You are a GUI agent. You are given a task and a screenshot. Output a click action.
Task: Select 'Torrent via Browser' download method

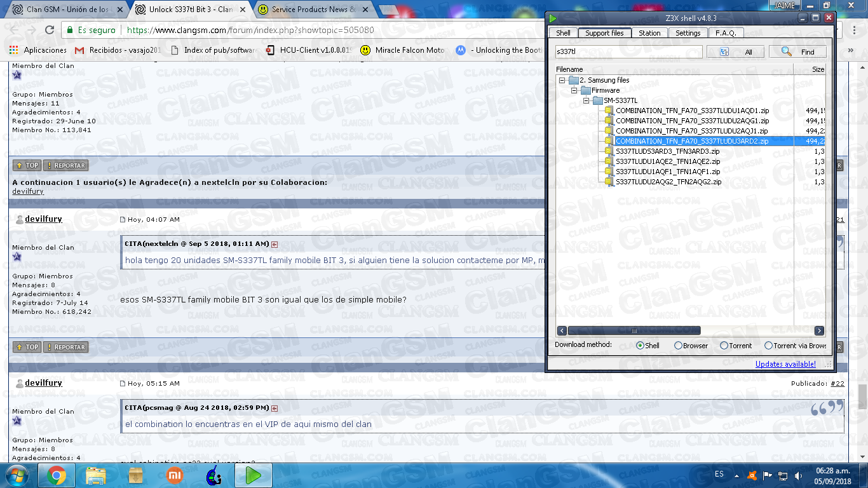coord(768,346)
